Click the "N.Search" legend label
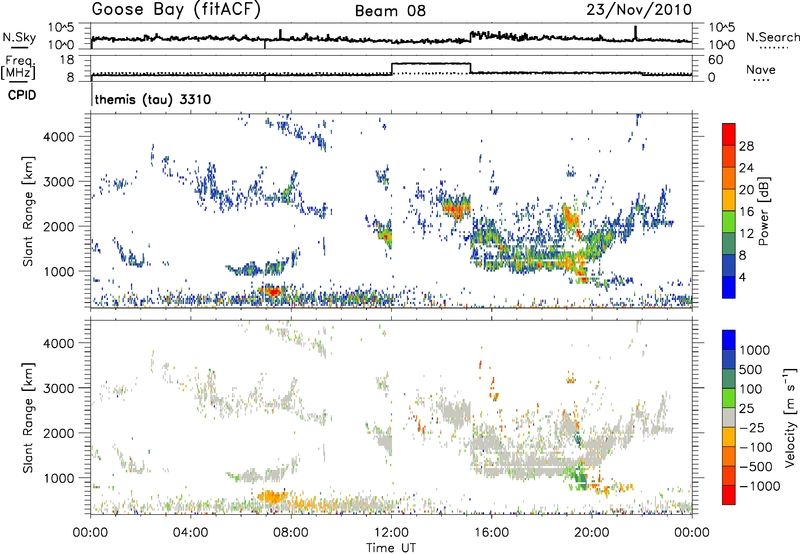Screen dimensions: 800x554 (x=772, y=37)
